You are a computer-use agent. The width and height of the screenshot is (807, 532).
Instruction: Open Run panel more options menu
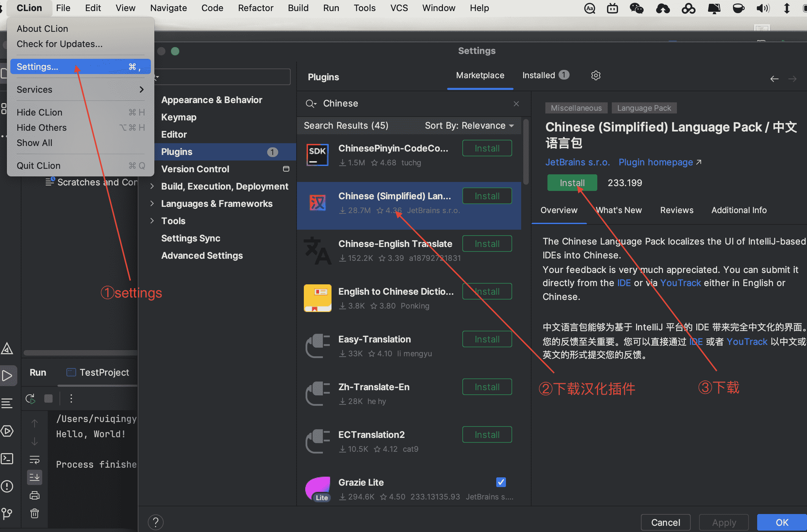pos(71,398)
